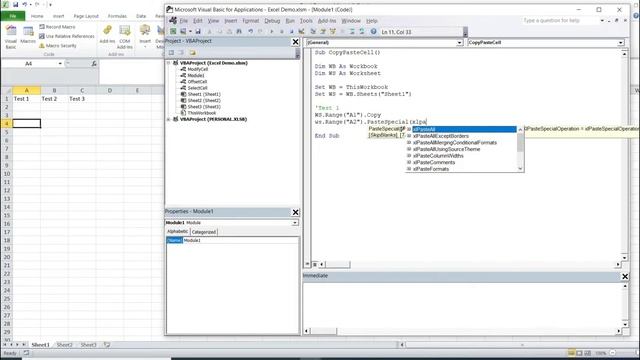Open the Add-Ins menu in VBA editor

(327, 21)
